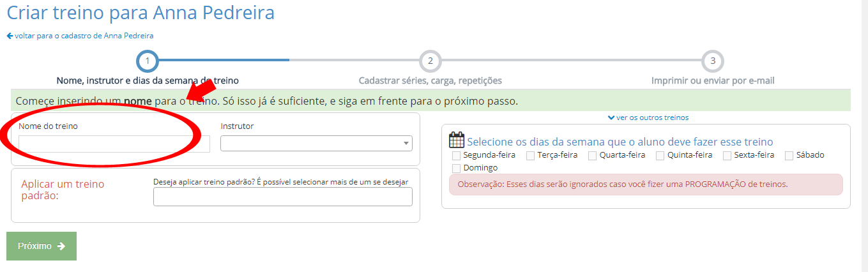Select 'Imprimir ou enviar por e-mail' step label
This screenshot has width=868, height=272.
click(x=713, y=80)
